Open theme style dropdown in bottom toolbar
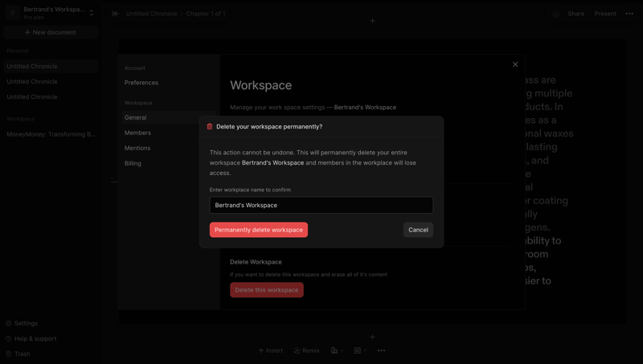643x364 pixels. point(337,350)
